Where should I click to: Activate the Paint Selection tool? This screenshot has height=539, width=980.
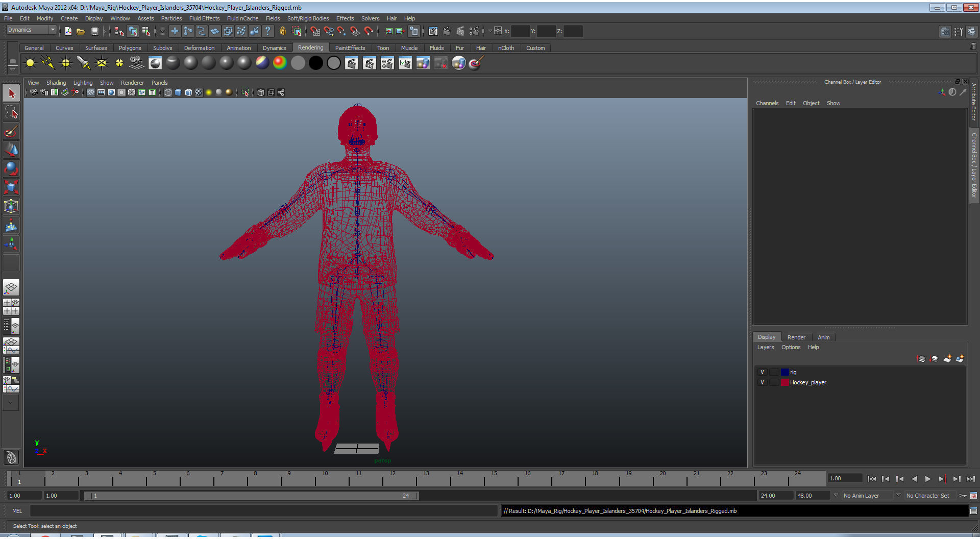pos(11,131)
